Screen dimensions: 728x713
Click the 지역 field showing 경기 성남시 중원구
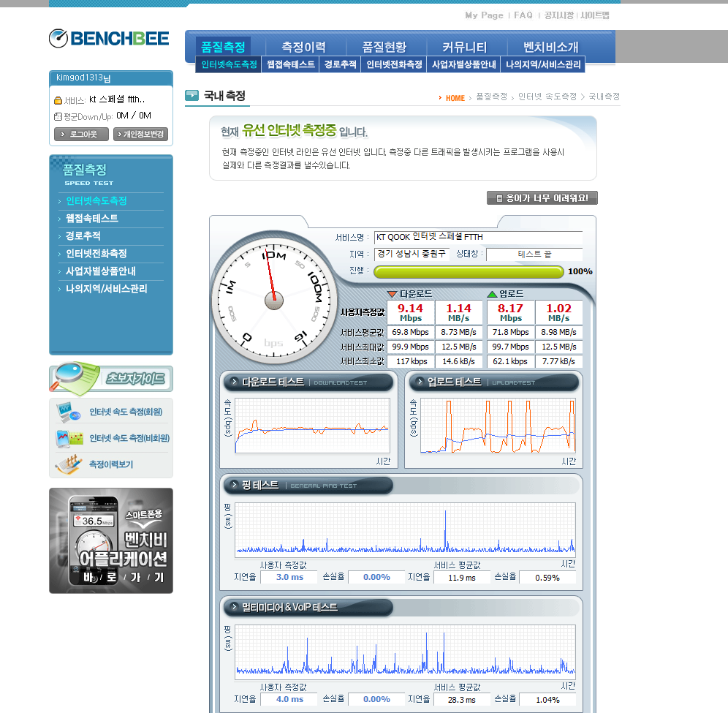pyautogui.click(x=412, y=254)
